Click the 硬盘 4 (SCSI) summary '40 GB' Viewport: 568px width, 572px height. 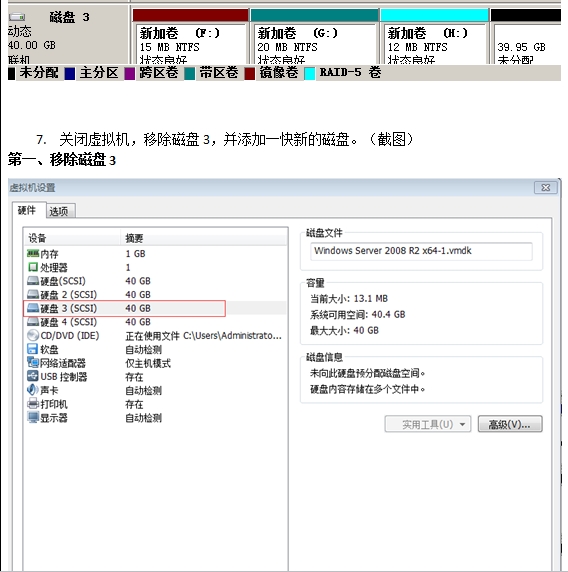[138, 322]
